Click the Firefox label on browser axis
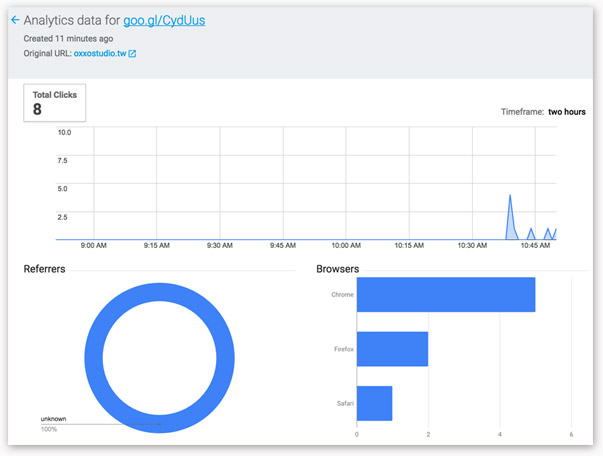The height and width of the screenshot is (456, 603). click(342, 349)
